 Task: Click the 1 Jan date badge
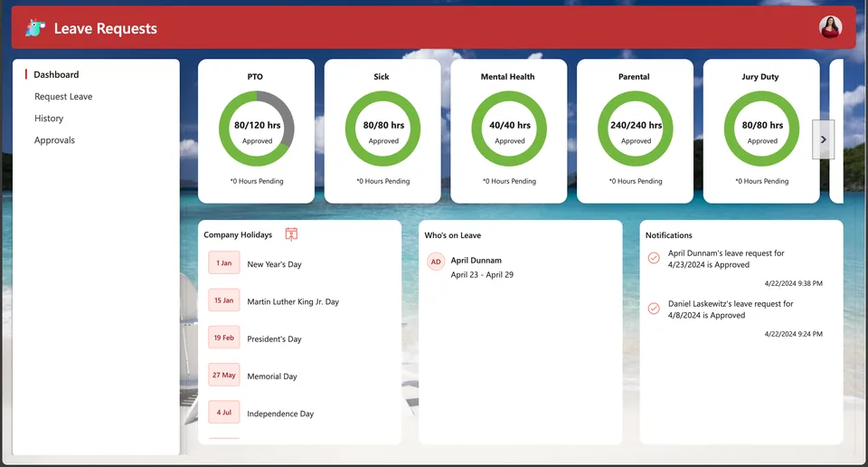[x=224, y=263]
